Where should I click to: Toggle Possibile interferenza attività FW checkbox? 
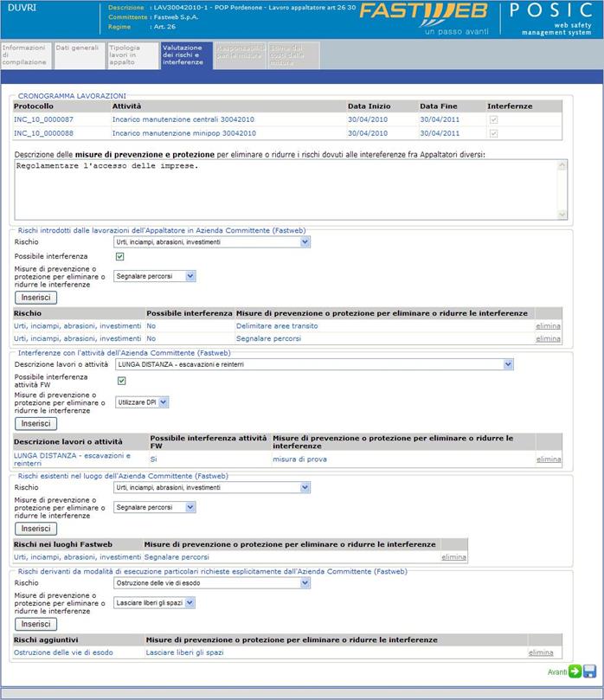[x=121, y=381]
